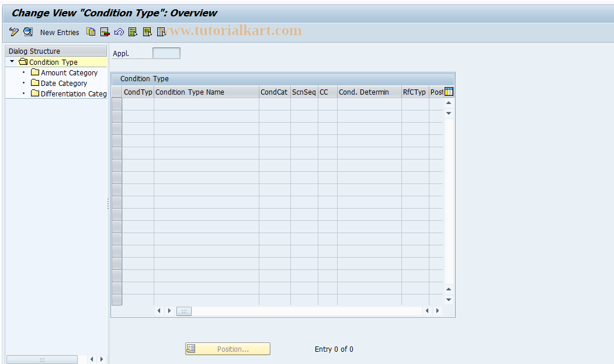Click the Delete entry icon
This screenshot has width=614, height=364.
pos(105,32)
